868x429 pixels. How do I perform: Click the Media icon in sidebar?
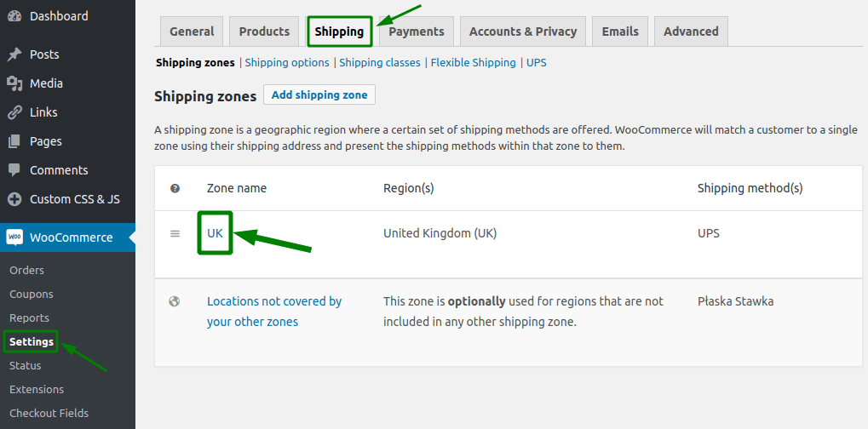coord(14,83)
